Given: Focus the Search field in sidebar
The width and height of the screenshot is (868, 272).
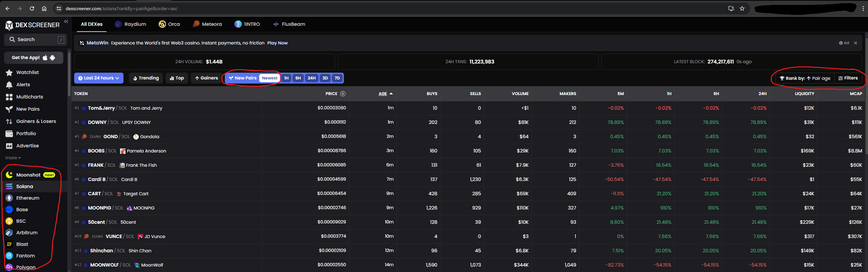Looking at the screenshot, I should click(35, 39).
